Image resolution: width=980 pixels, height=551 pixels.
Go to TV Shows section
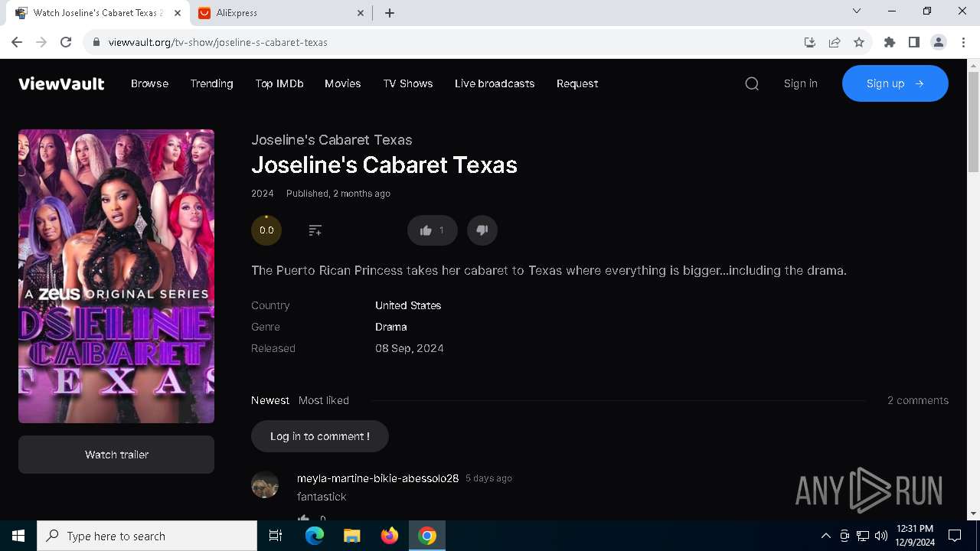[408, 83]
